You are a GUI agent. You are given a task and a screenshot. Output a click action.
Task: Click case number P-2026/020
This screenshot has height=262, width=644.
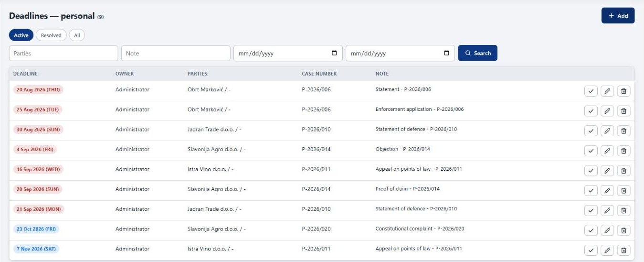coord(316,229)
